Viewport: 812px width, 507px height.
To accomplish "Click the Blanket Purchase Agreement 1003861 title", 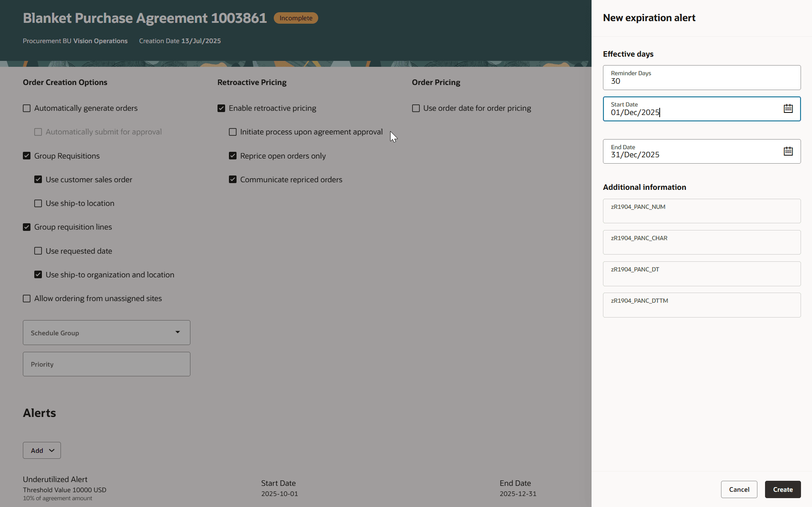I will (x=145, y=18).
